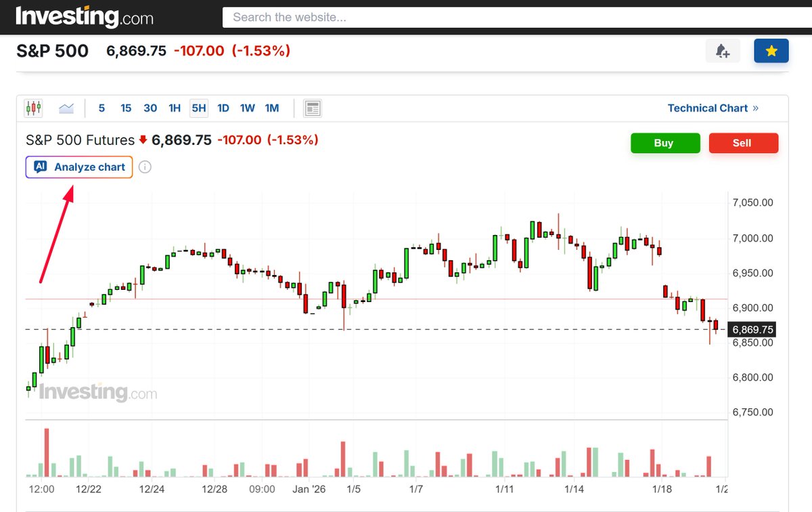Toggle the blue star watchlist button
The height and width of the screenshot is (512, 812).
(x=771, y=51)
